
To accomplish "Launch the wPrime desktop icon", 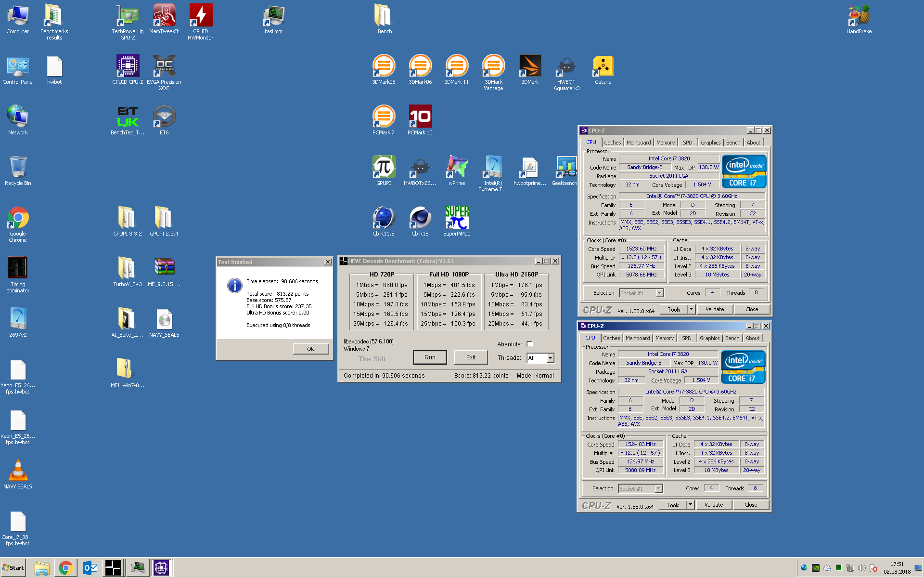I will pyautogui.click(x=457, y=171).
